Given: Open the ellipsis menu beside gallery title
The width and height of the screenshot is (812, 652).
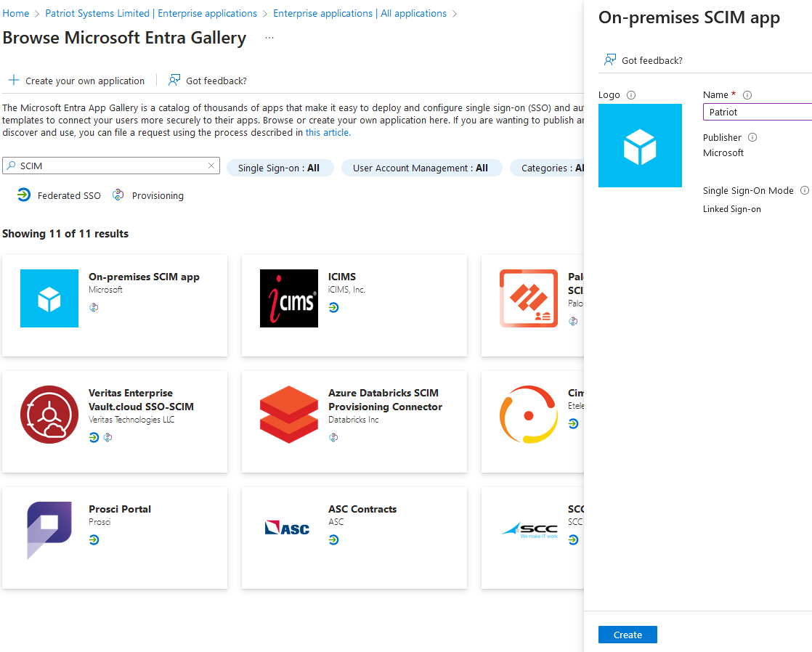Looking at the screenshot, I should coord(269,38).
